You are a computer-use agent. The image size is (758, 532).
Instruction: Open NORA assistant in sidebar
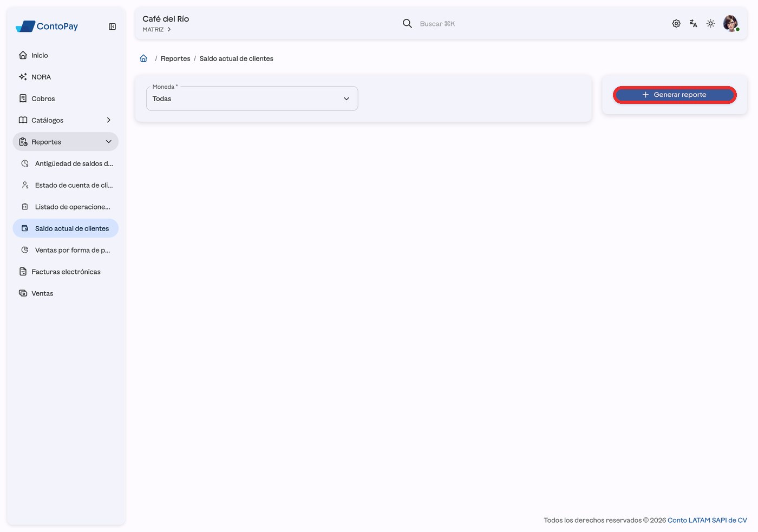coord(66,77)
